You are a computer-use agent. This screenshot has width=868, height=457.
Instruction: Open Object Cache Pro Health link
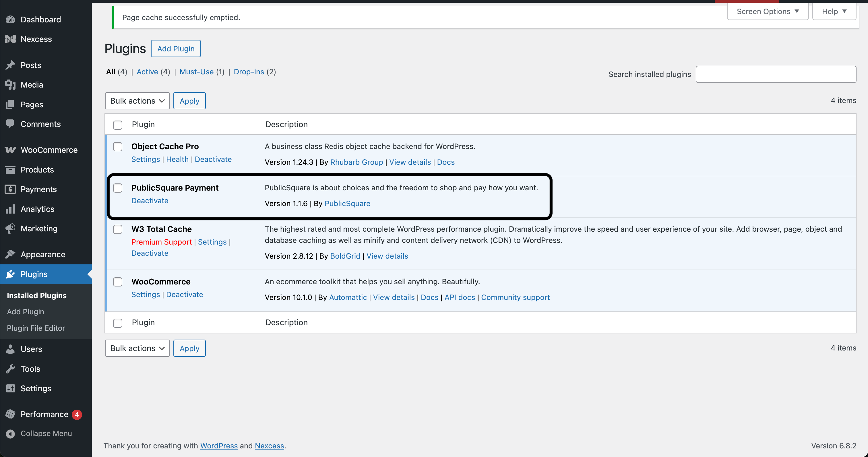177,159
